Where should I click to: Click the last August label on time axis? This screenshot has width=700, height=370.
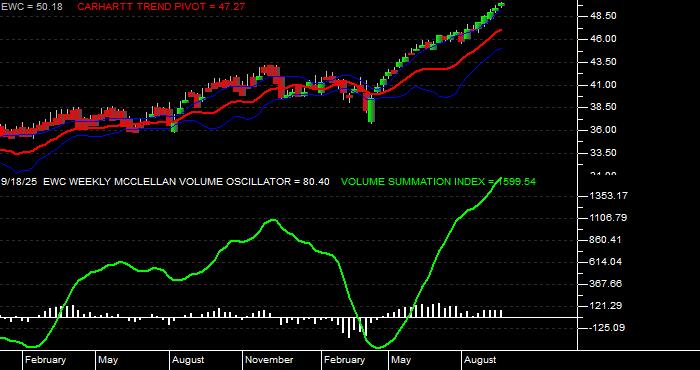point(480,360)
